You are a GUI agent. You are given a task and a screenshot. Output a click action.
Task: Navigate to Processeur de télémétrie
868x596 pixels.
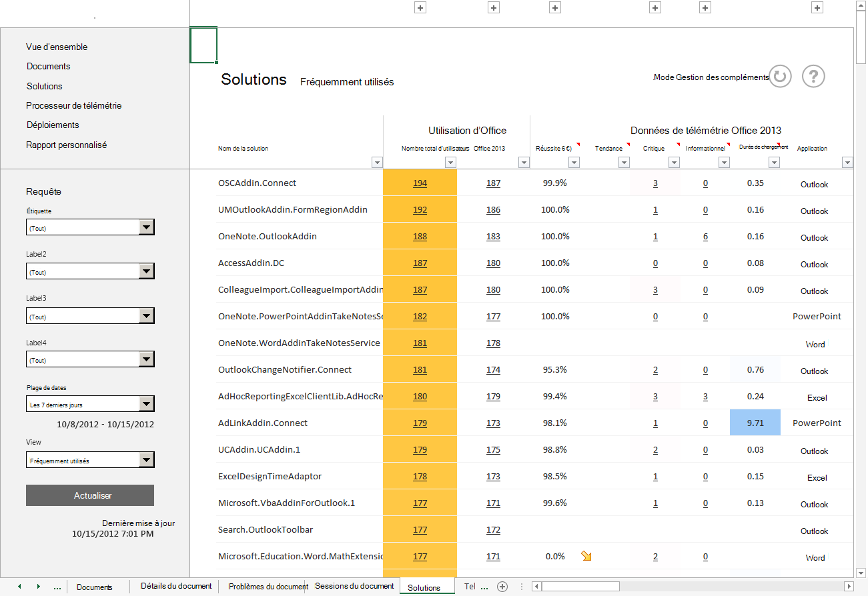(73, 105)
